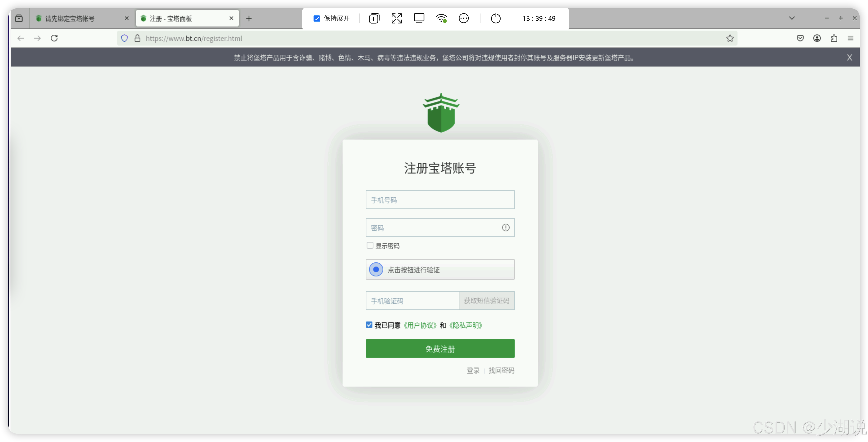
Task: Select the 点击按钮进行验证 radio button
Action: coord(376,269)
